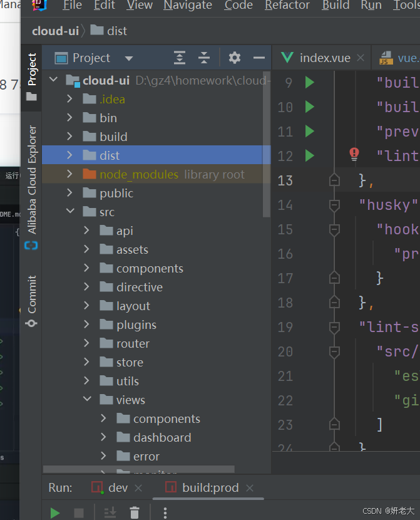420x520 pixels.
Task: Rerun build:prod with green play button
Action: [54, 513]
